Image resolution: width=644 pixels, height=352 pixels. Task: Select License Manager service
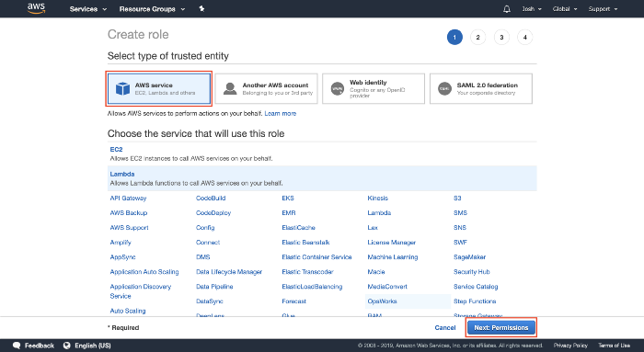[391, 243]
